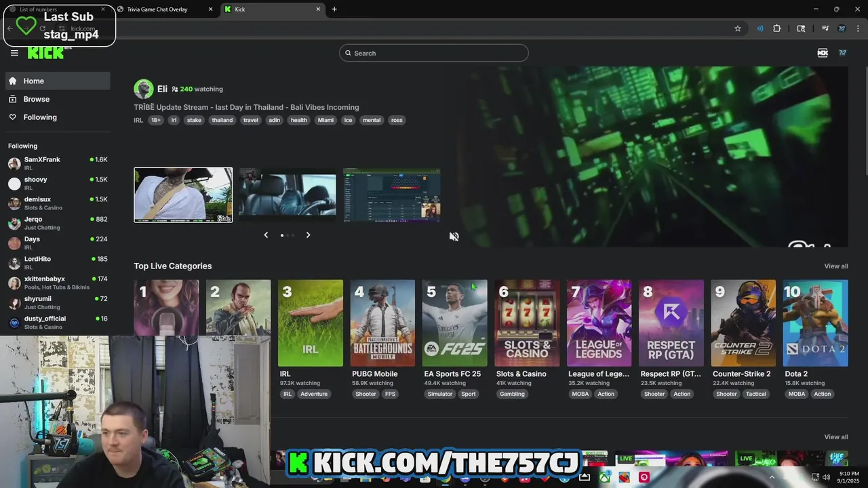Go to Home in the sidebar
This screenshot has height=488, width=868.
coord(58,81)
